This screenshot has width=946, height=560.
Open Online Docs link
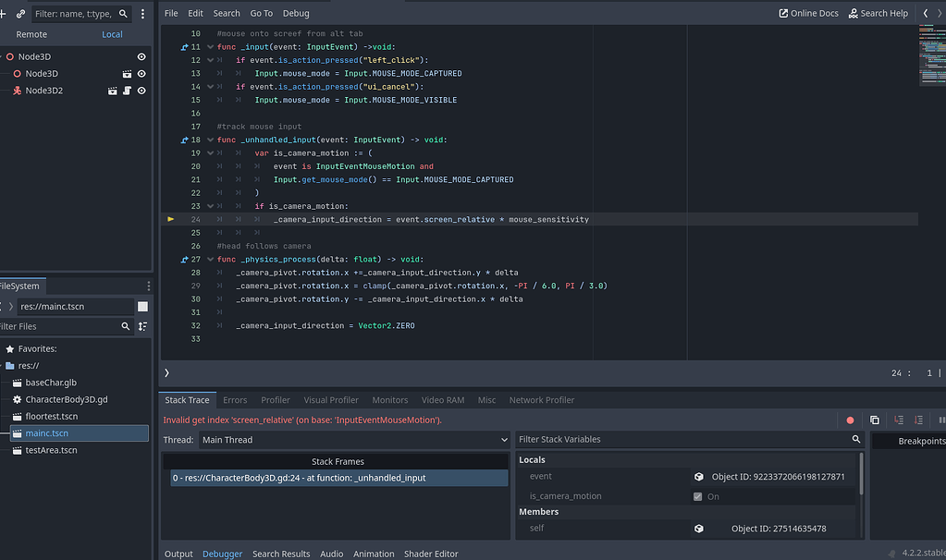(808, 13)
